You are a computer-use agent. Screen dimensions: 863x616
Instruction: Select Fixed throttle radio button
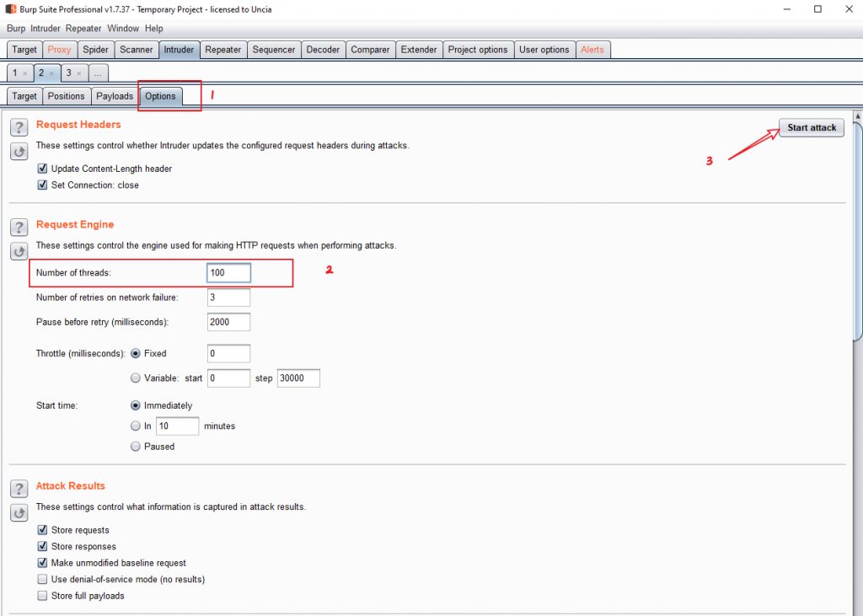click(136, 353)
